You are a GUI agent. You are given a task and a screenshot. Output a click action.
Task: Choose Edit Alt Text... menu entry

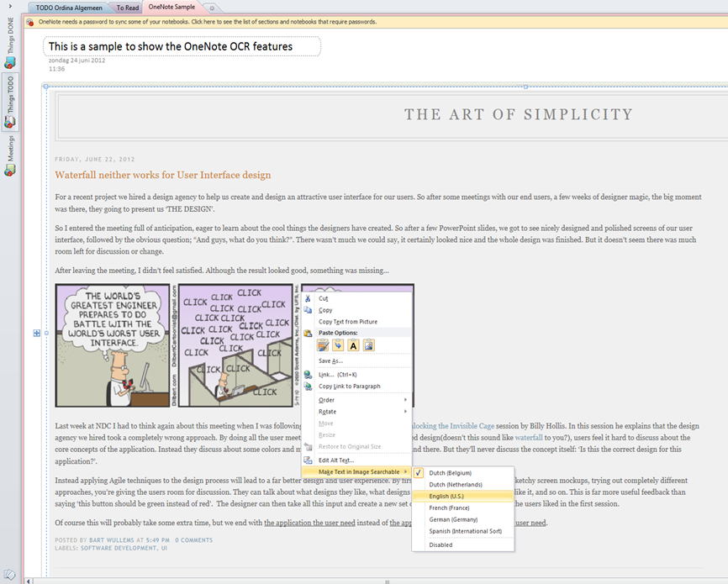pyautogui.click(x=356, y=460)
